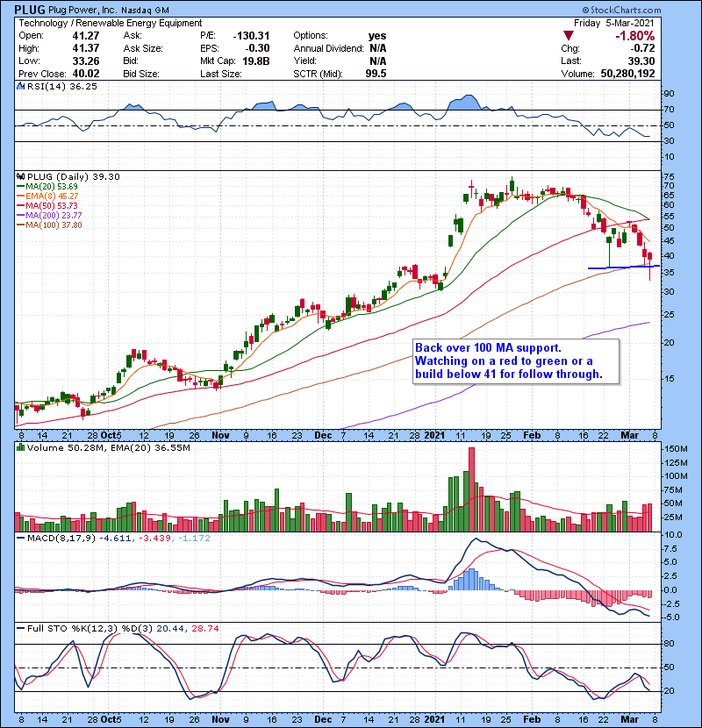The height and width of the screenshot is (728, 702).
Task: Click the 125M volume axis label
Action: click(x=676, y=463)
